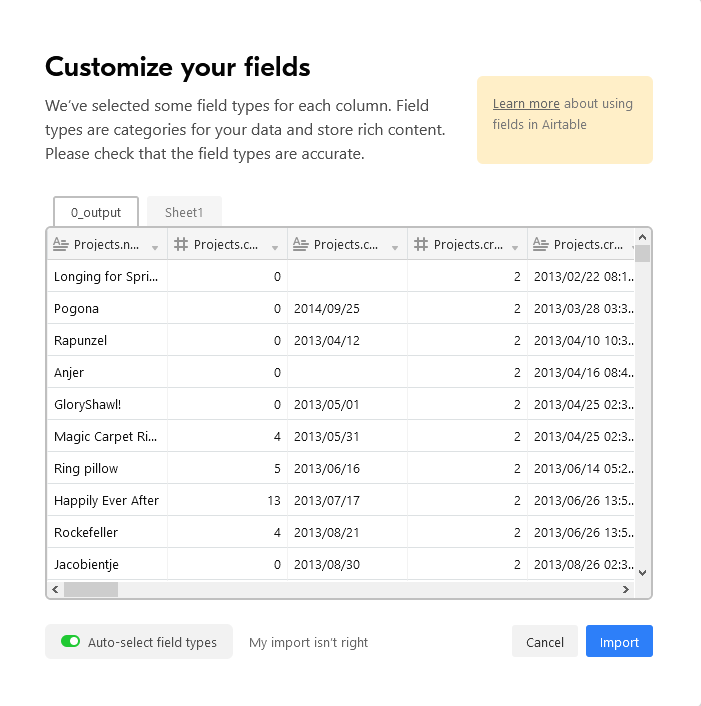Screen dimensions: 701x706
Task: Open dropdown for text Projects.c... date field
Action: tap(395, 248)
